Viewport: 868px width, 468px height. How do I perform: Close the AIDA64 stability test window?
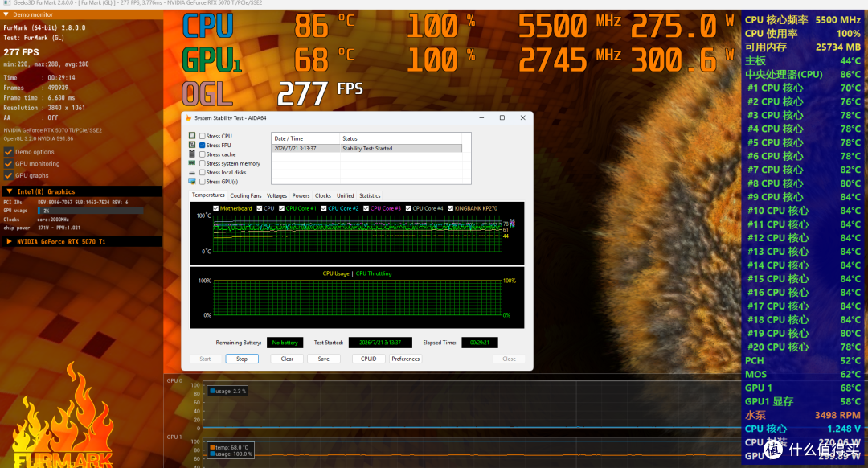pyautogui.click(x=522, y=118)
